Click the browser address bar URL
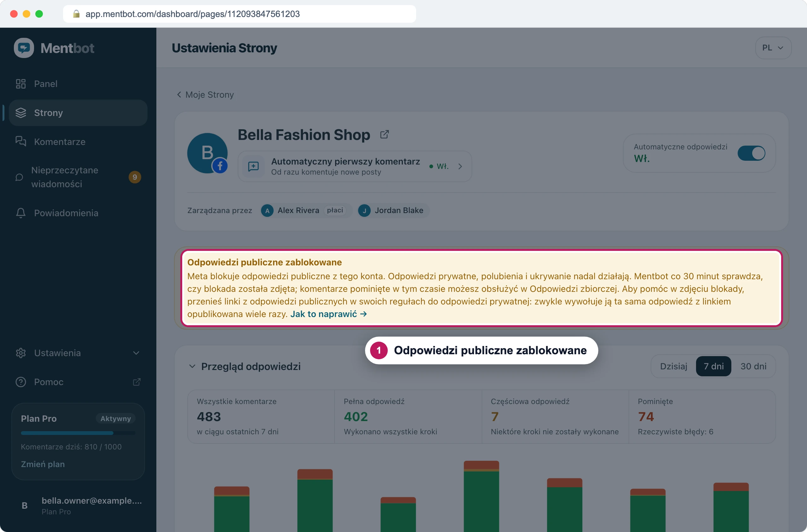The height and width of the screenshot is (532, 807). coord(192,14)
